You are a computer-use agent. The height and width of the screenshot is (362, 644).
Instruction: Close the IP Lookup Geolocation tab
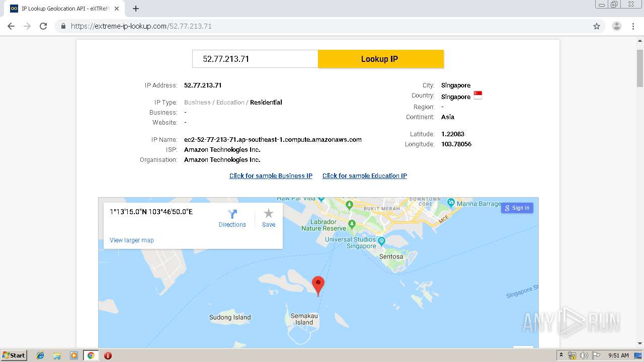117,9
